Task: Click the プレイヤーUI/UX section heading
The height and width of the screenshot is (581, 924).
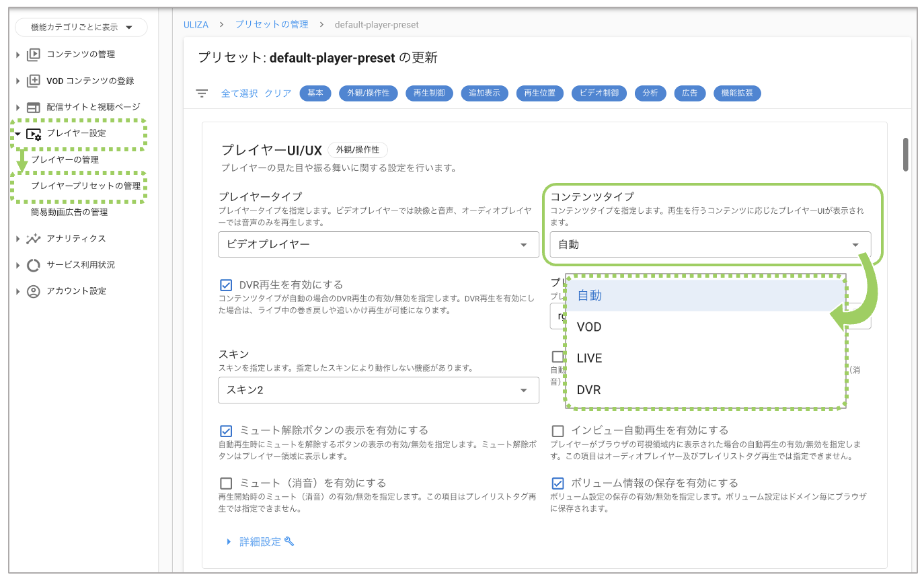Action: pyautogui.click(x=272, y=151)
